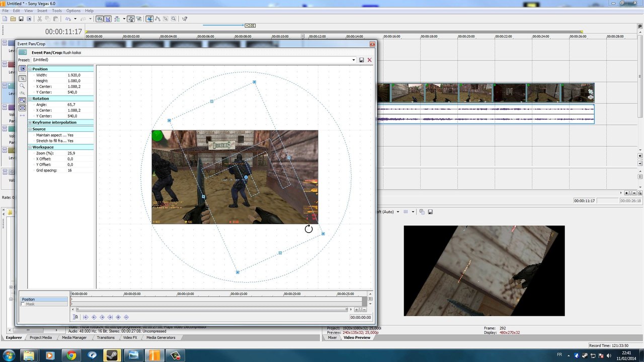Viewport: 644px width, 362px height.
Task: Click the Show Properties icon in Pan/Crop
Action: tap(22, 68)
